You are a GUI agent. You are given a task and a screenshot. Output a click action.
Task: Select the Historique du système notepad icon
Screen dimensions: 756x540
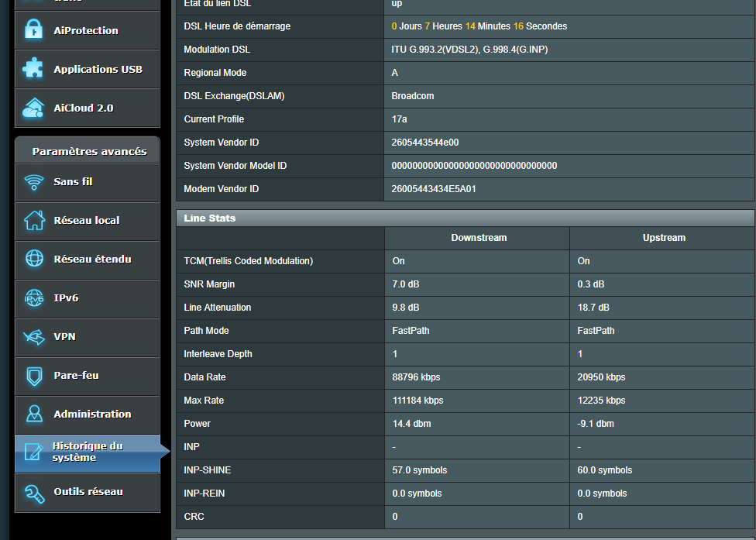coord(34,452)
